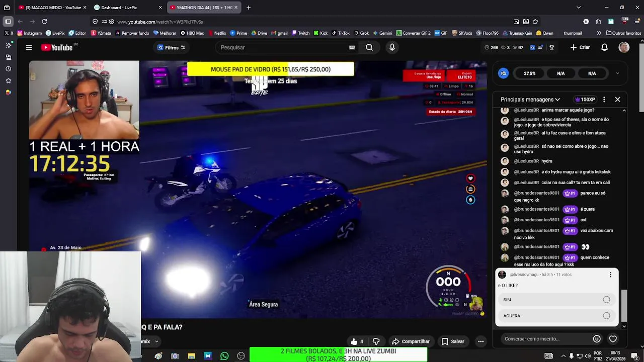This screenshot has height=362, width=644.
Task: Click the address bar URL
Action: [160, 22]
